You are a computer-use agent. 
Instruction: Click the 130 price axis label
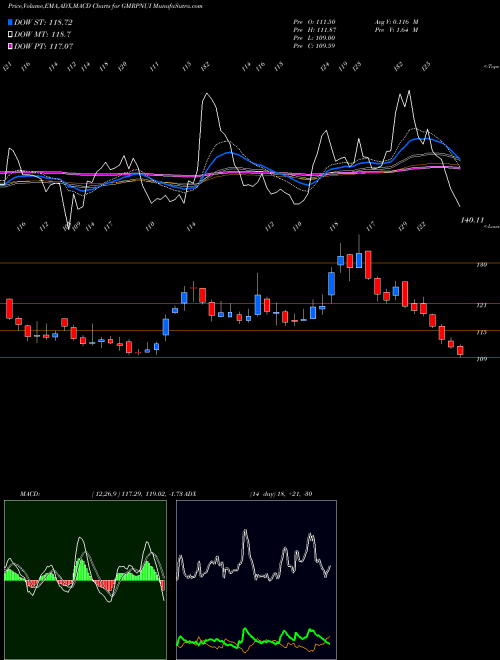[481, 265]
